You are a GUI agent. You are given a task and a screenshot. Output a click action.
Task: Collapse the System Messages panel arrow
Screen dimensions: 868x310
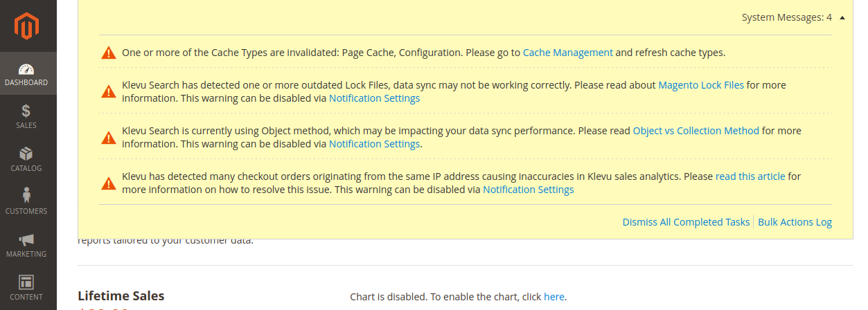point(842,17)
